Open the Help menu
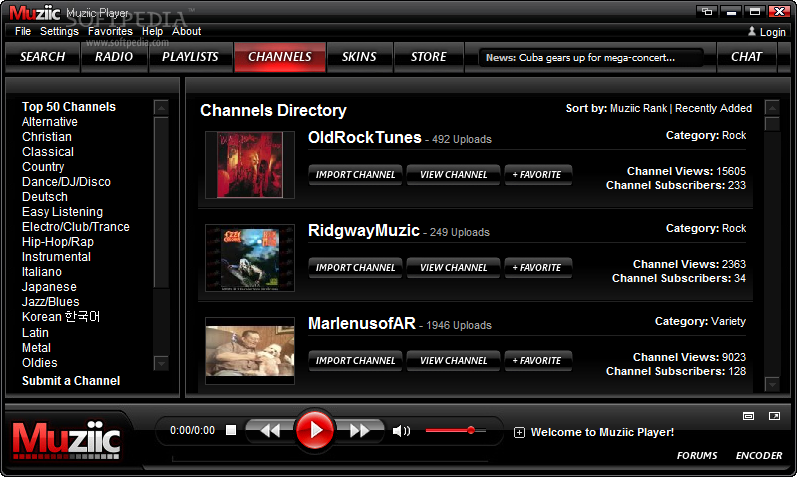 point(152,32)
